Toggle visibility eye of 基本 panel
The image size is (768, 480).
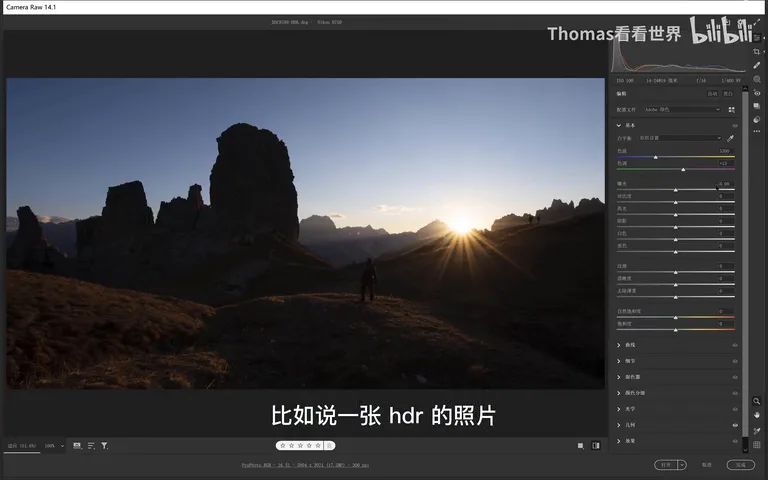click(x=735, y=126)
